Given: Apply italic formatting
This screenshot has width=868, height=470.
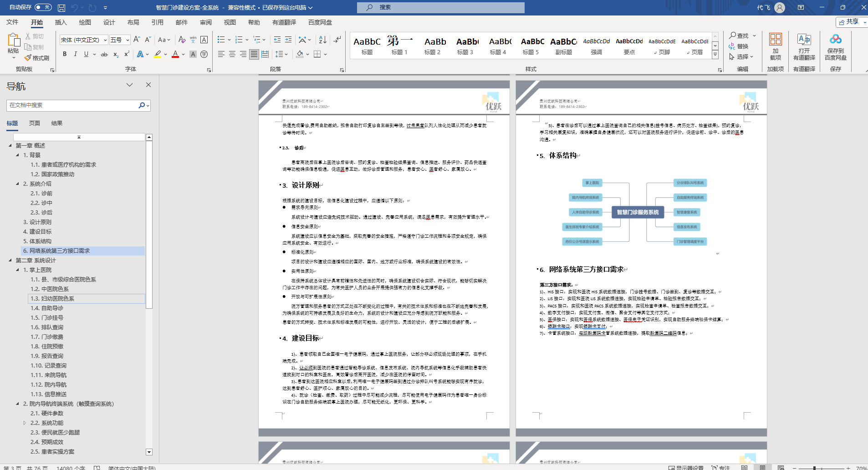Looking at the screenshot, I should tap(75, 54).
